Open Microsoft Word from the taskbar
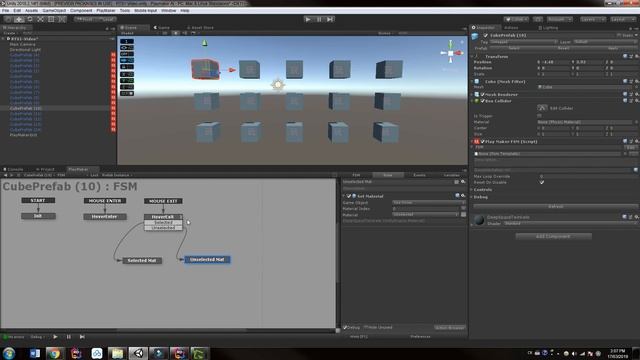 34,353
